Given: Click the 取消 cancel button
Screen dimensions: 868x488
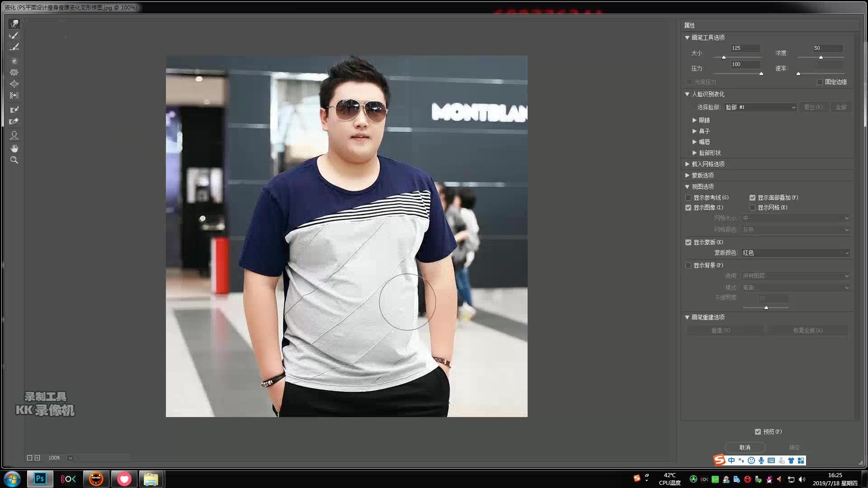Looking at the screenshot, I should [x=745, y=447].
